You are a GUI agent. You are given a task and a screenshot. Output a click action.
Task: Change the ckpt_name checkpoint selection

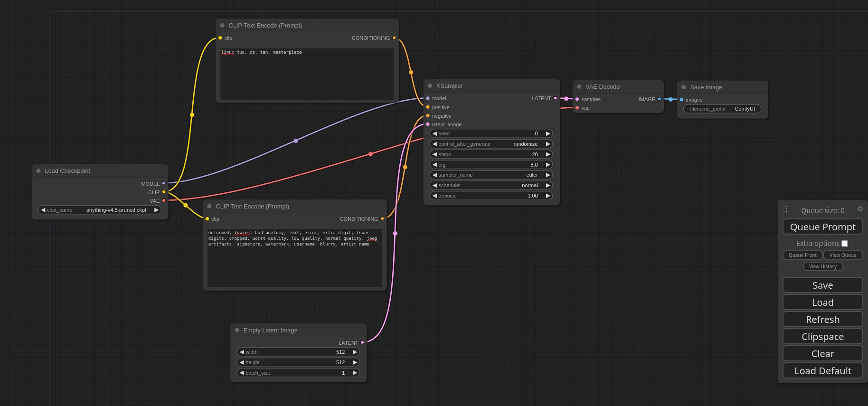(x=99, y=210)
